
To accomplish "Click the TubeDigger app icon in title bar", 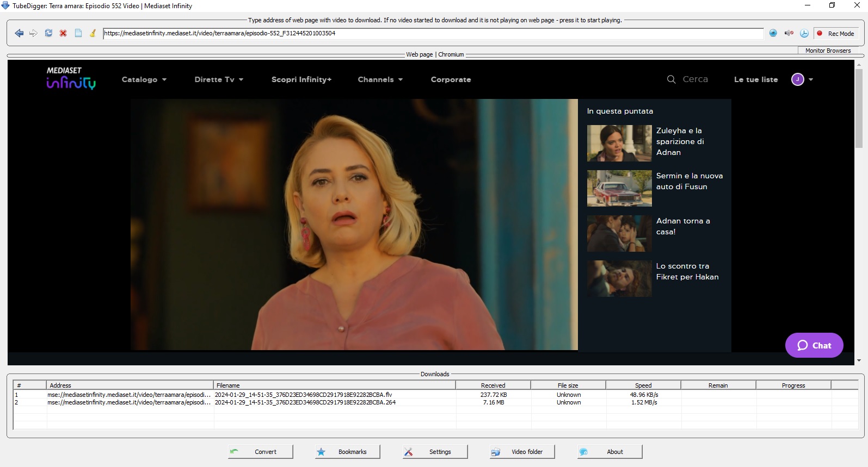I will [x=5, y=5].
